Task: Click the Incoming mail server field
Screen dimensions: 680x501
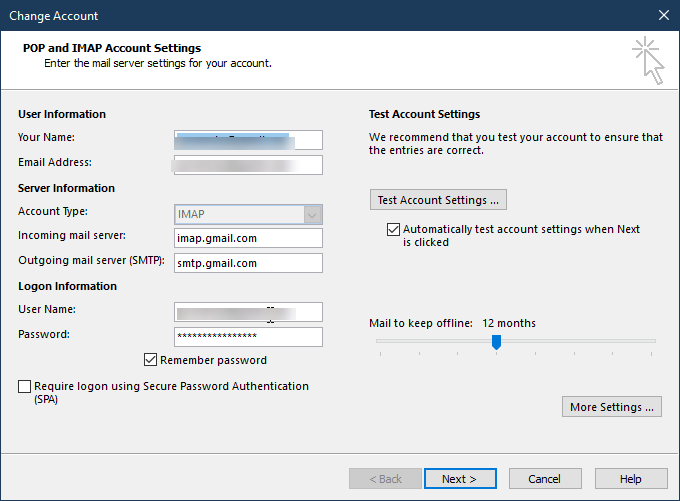Action: [x=248, y=238]
